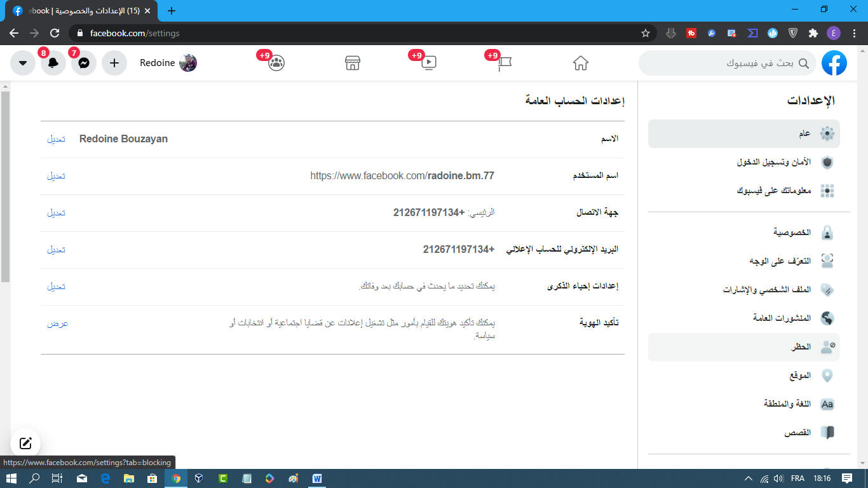Edit the الاسم name row
This screenshot has height=488, width=868.
click(56, 139)
